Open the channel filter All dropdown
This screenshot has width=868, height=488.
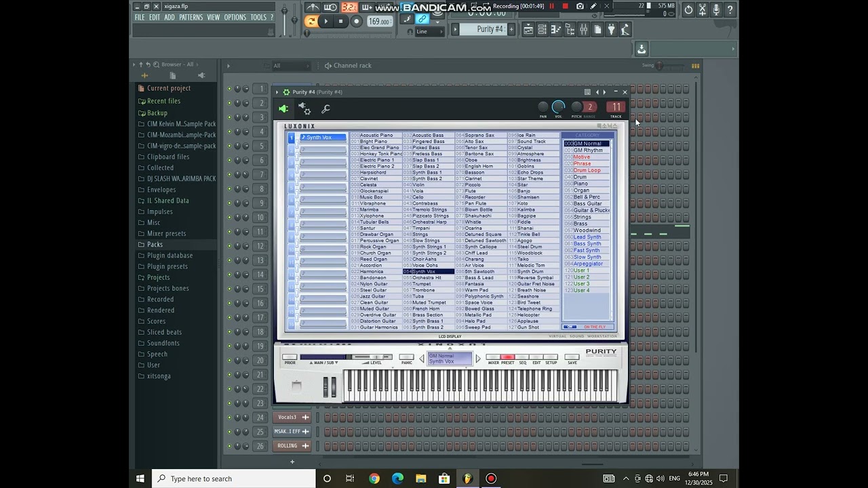[x=292, y=66]
